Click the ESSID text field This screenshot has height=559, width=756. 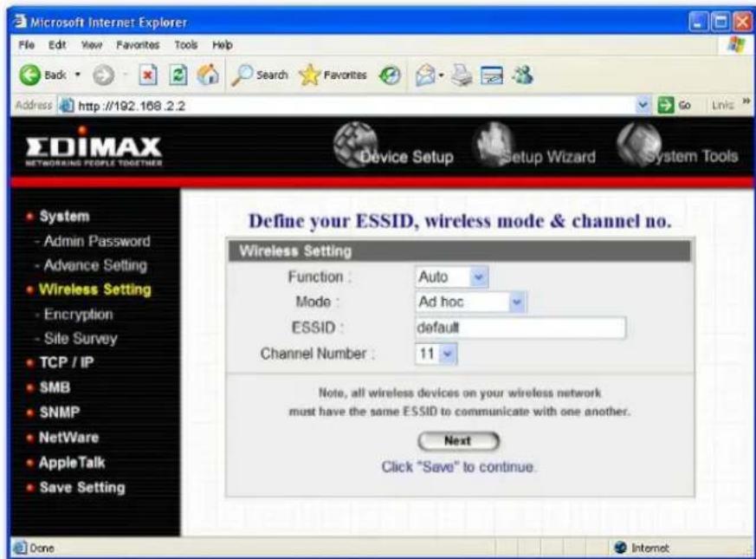pos(520,328)
